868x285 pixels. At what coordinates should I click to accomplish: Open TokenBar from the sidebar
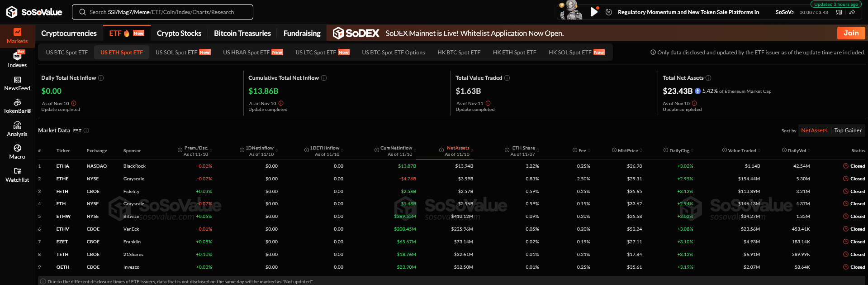17,106
